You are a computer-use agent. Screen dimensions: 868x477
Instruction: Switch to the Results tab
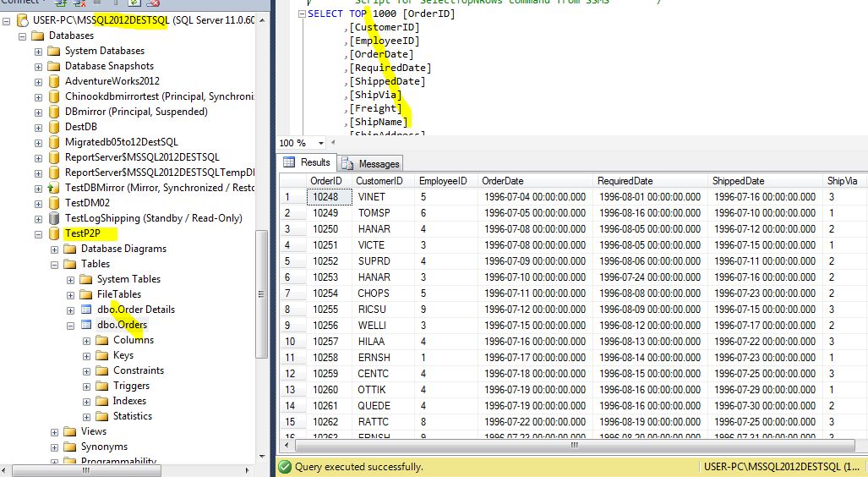(308, 162)
